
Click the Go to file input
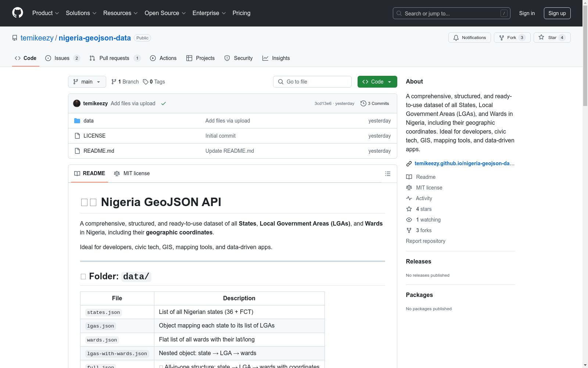(312, 82)
